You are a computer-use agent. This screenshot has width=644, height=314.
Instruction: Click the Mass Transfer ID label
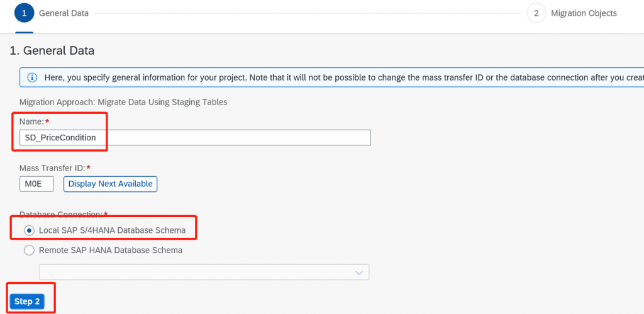click(x=52, y=167)
